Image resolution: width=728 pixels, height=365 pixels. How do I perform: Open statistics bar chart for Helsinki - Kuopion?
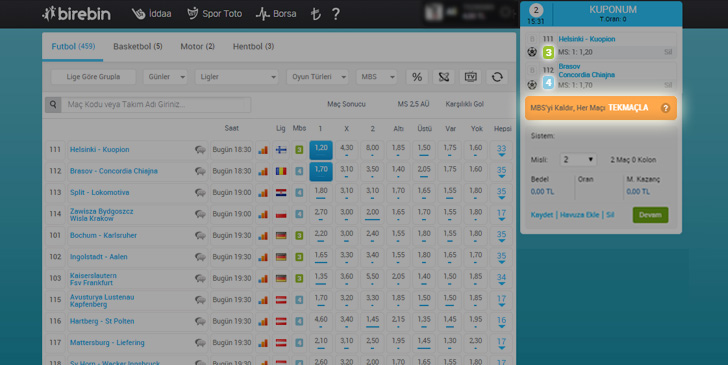(x=263, y=150)
